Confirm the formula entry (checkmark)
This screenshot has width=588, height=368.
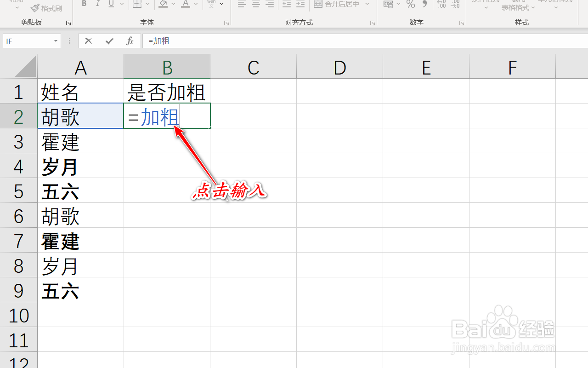(x=109, y=41)
